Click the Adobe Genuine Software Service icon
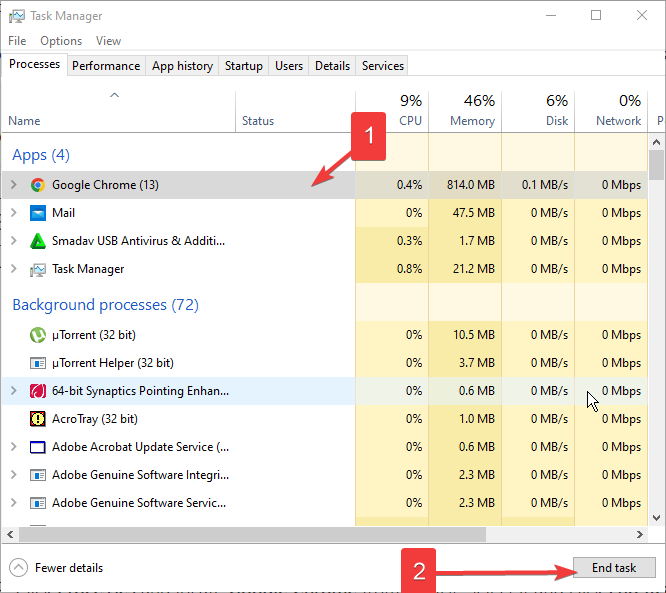Image resolution: width=666 pixels, height=593 pixels. tap(38, 503)
